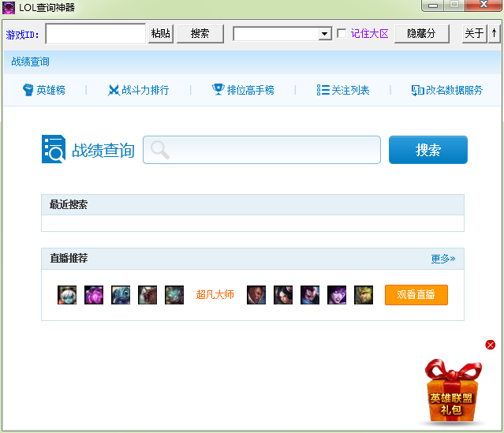The image size is (504, 433).
Task: Switch to the 战绩查询 header tab
Action: coord(30,62)
